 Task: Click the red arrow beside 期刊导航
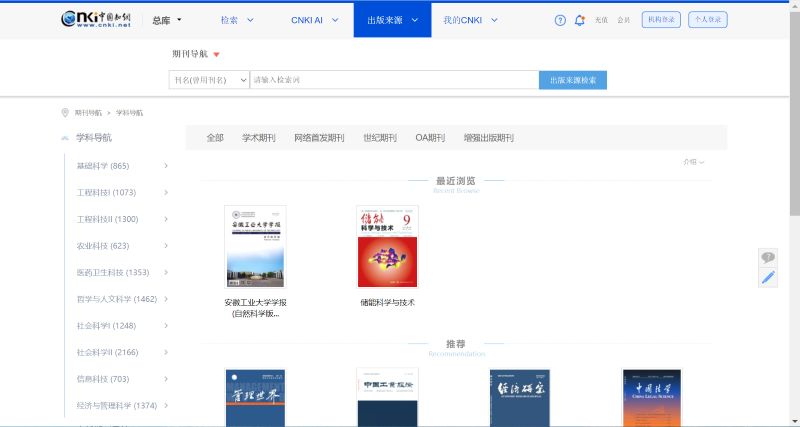216,55
